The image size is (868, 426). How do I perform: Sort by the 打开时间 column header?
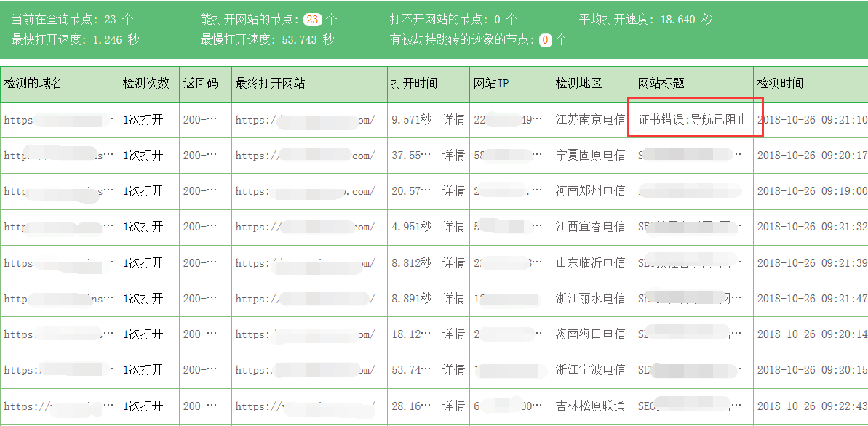point(414,84)
